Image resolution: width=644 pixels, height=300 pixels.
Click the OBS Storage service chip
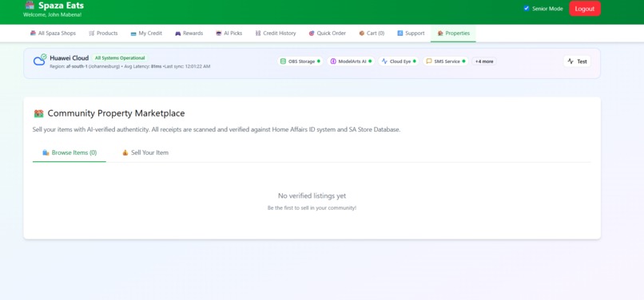tap(300, 61)
